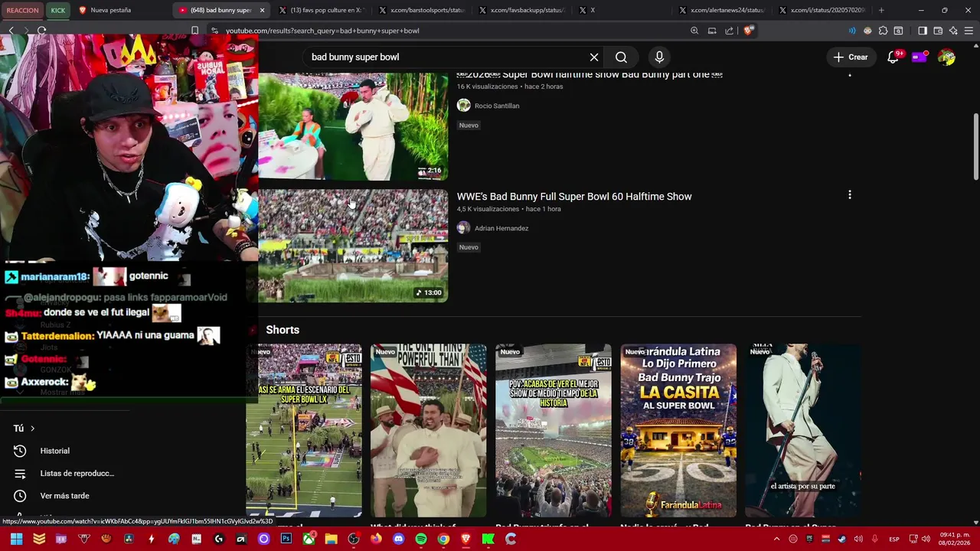Click the Adrian Hernandez channel avatar
The image size is (980, 551).
[463, 228]
